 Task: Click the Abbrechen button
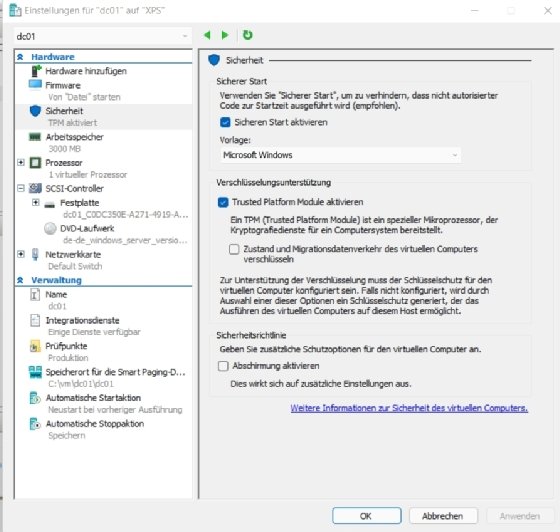(443, 516)
